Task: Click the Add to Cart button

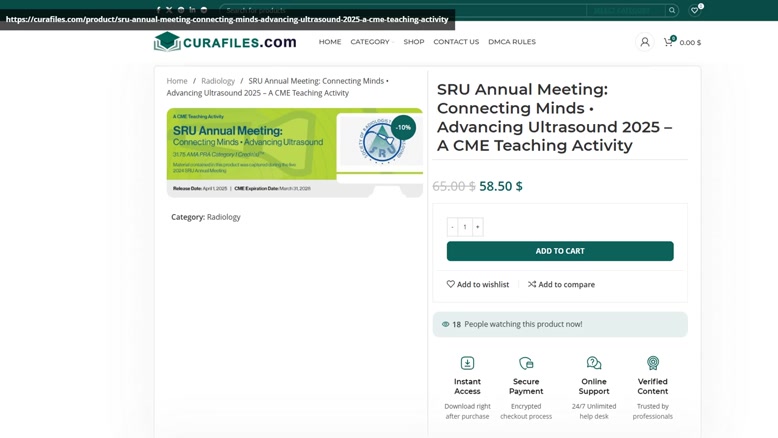Action: click(560, 251)
